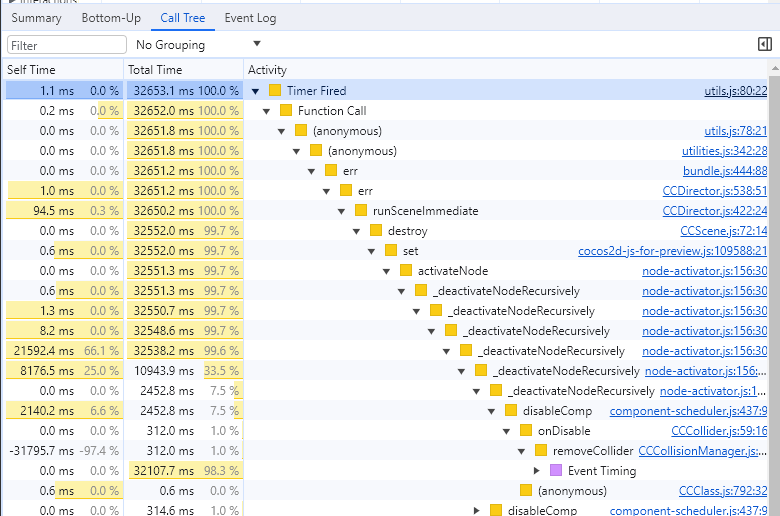Open CCCollisionManager.js link on removeCollider row
The width and height of the screenshot is (780, 516).
click(702, 450)
